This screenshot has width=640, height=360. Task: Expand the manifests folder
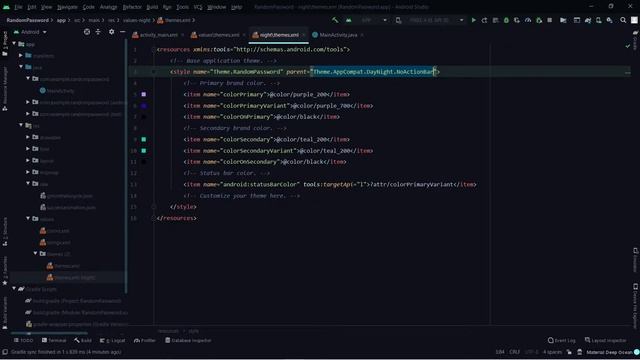coord(21,55)
